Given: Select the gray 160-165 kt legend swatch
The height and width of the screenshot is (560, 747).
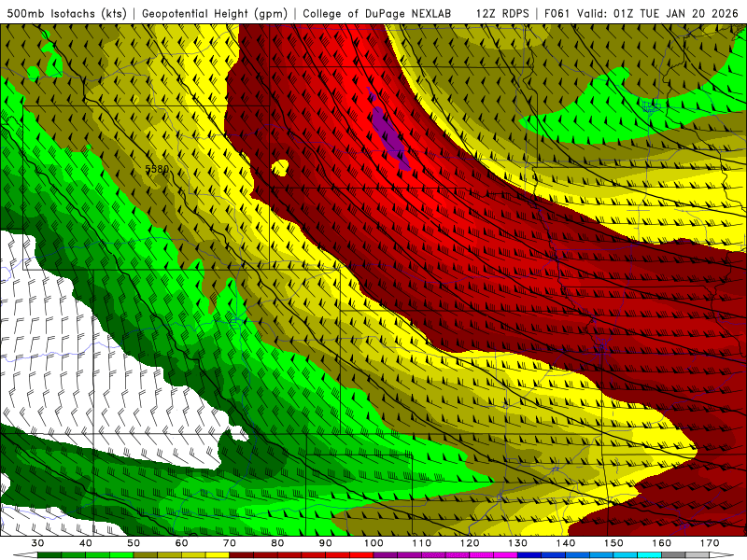Looking at the screenshot, I should coord(673,555).
